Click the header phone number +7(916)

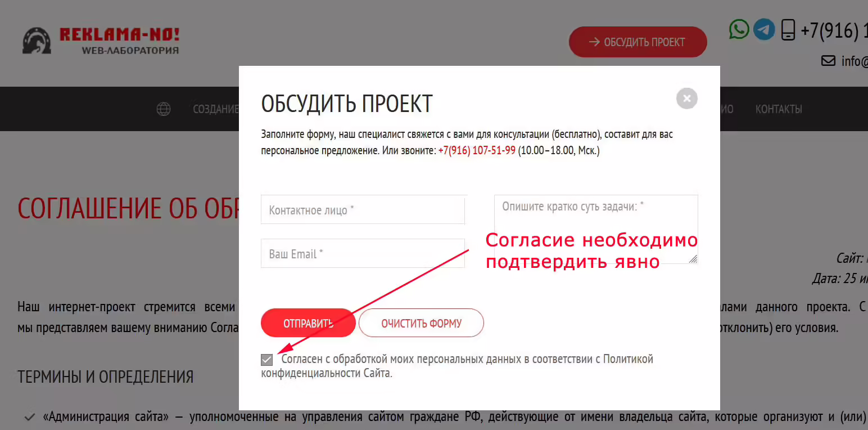[x=834, y=30]
